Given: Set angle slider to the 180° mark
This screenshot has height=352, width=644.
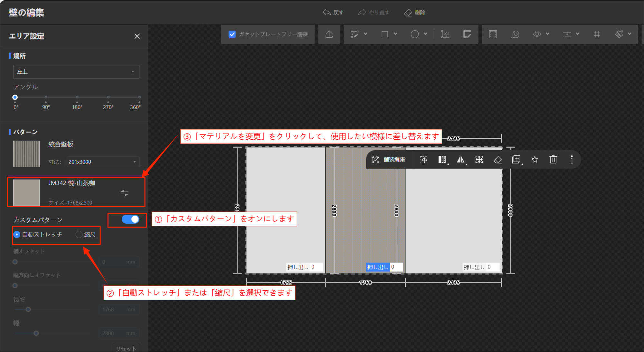Looking at the screenshot, I should pyautogui.click(x=77, y=97).
